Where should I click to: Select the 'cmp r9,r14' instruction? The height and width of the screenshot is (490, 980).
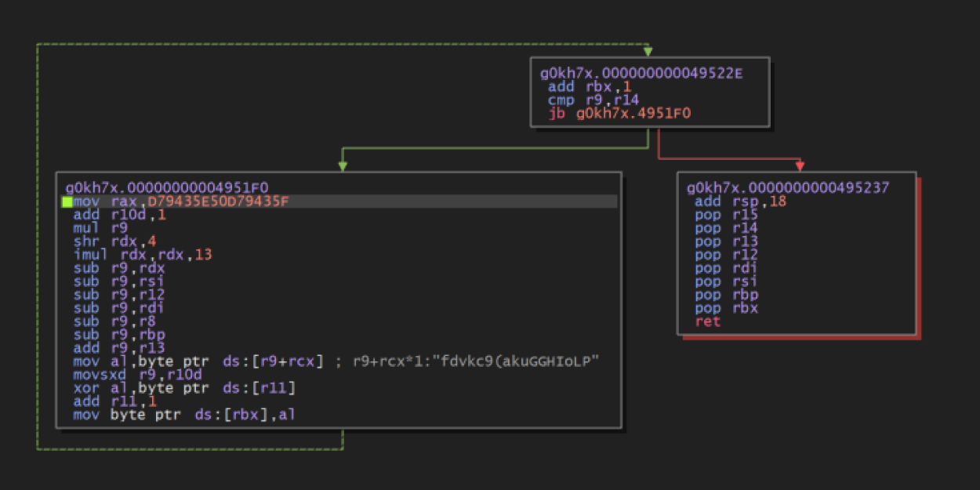click(x=593, y=100)
